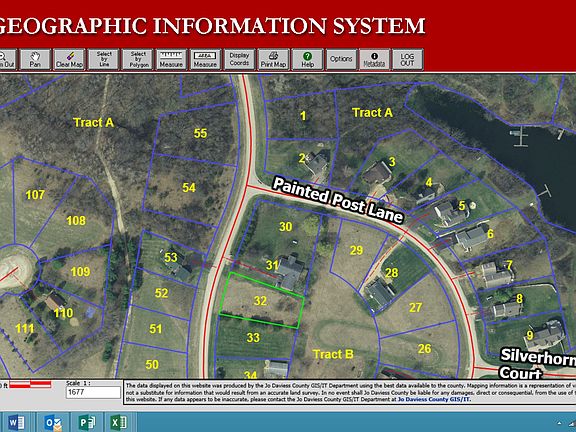This screenshot has height=432, width=576.
Task: Launch Word from the taskbar
Action: click(x=17, y=422)
